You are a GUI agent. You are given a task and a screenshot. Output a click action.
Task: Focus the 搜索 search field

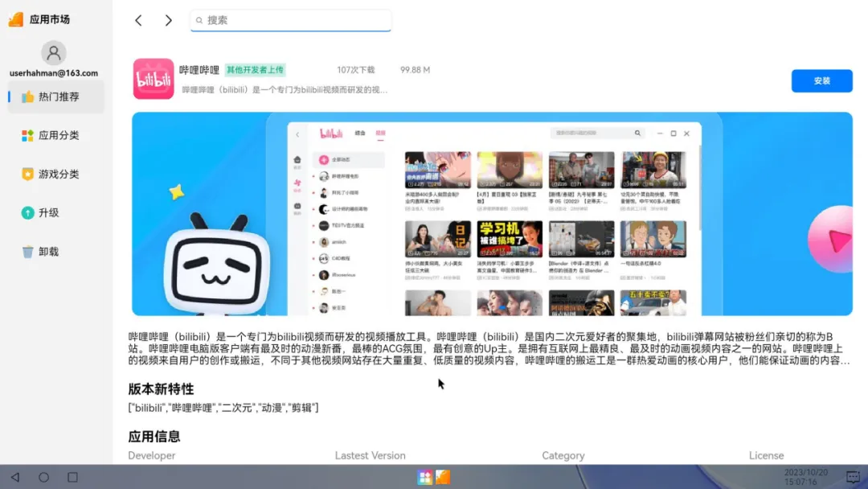(291, 20)
